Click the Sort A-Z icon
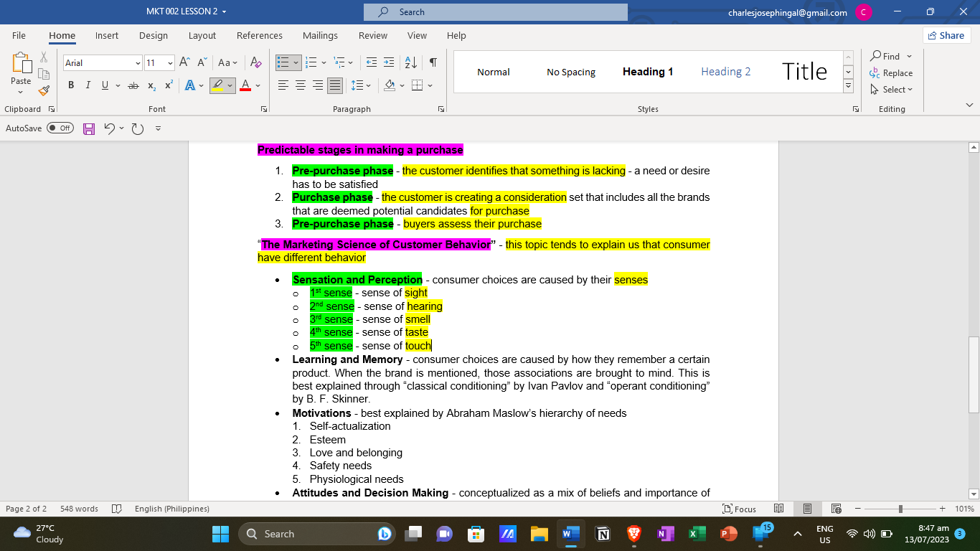 point(411,62)
